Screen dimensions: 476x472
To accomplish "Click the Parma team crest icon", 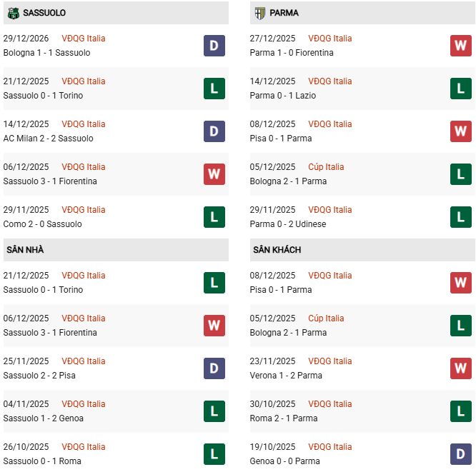I will tap(259, 13).
